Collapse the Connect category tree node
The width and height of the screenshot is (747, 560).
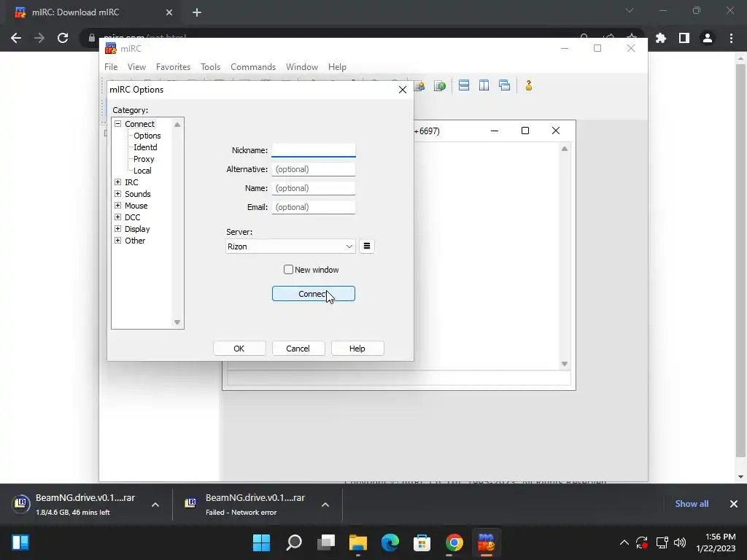(x=117, y=124)
